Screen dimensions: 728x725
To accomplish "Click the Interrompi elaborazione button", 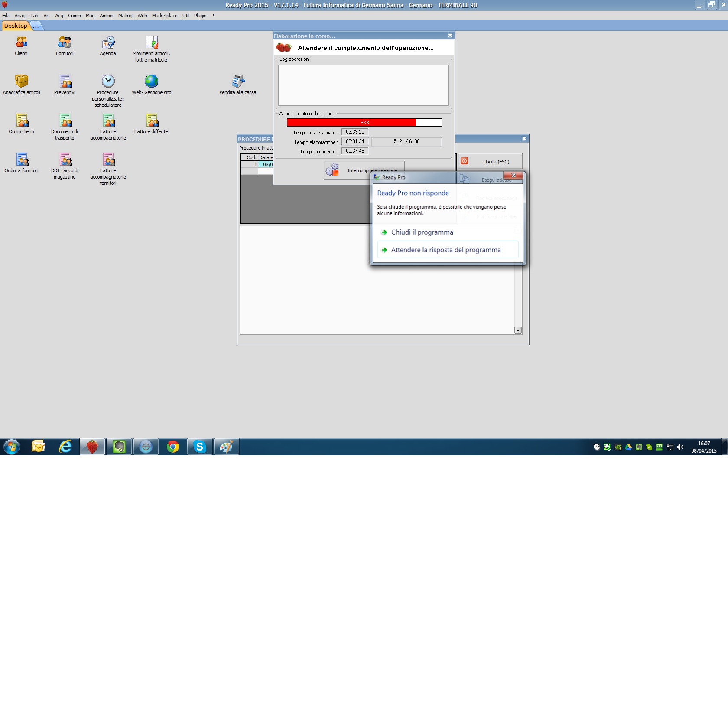I will point(364,170).
